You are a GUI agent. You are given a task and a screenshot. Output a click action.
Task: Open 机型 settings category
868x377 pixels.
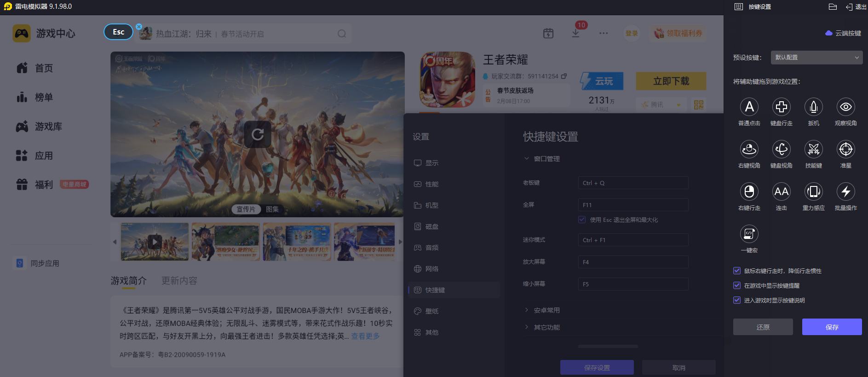point(454,205)
